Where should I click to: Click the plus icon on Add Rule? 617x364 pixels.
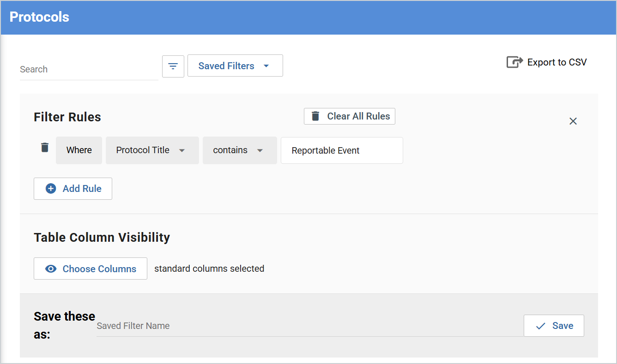(x=51, y=189)
